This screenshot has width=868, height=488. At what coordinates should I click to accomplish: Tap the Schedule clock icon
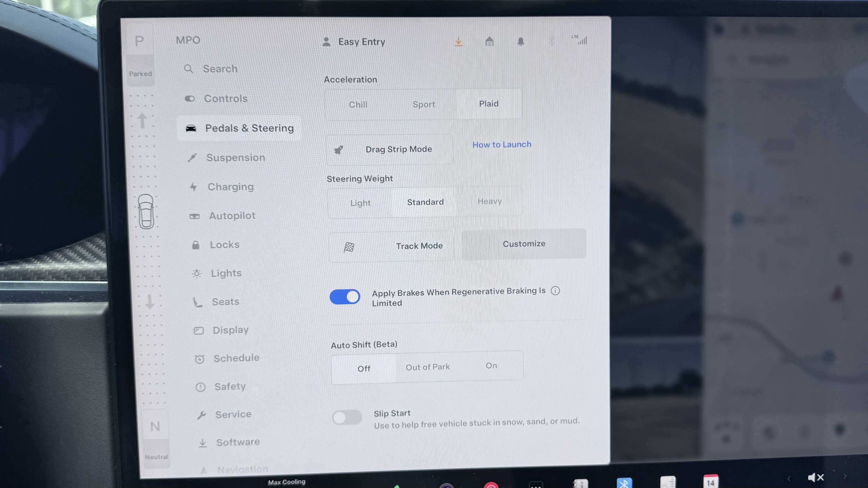tap(199, 359)
